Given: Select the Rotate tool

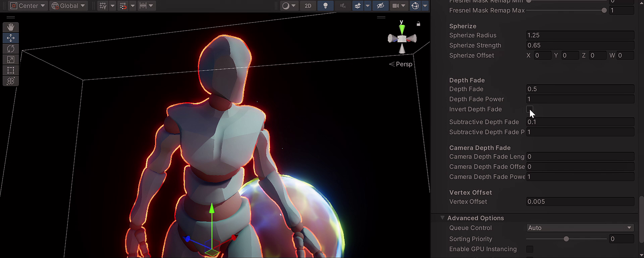Looking at the screenshot, I should pyautogui.click(x=11, y=49).
